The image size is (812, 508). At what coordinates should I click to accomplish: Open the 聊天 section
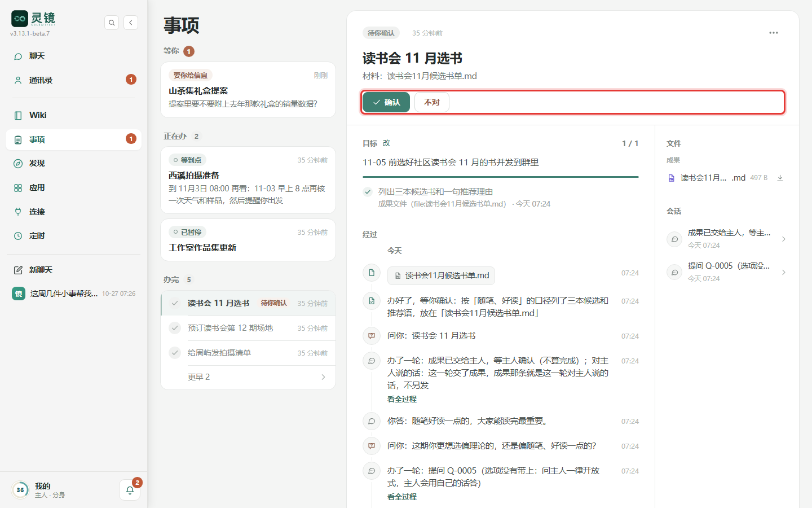tap(73, 56)
